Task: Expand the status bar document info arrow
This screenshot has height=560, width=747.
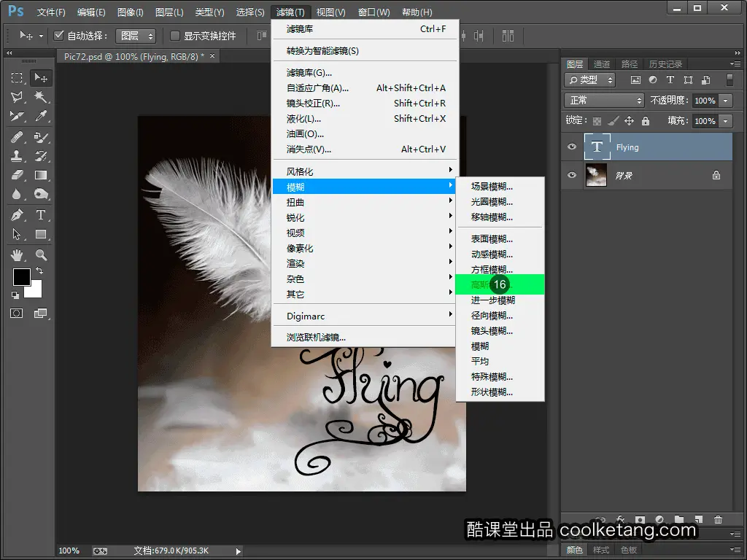Action: 239,551
